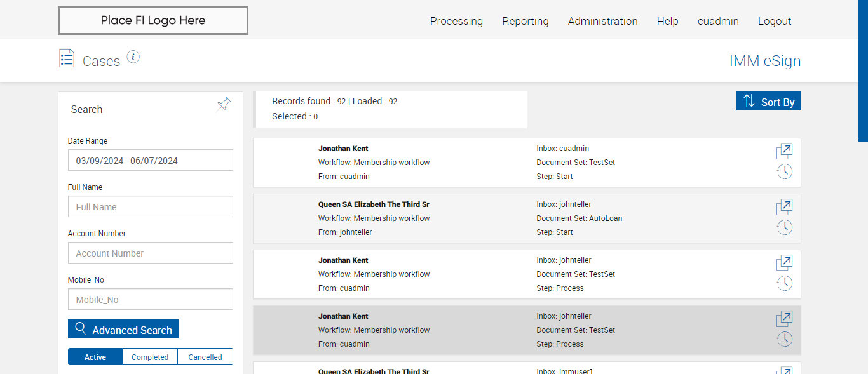Switch to Active cases filter

coord(95,357)
